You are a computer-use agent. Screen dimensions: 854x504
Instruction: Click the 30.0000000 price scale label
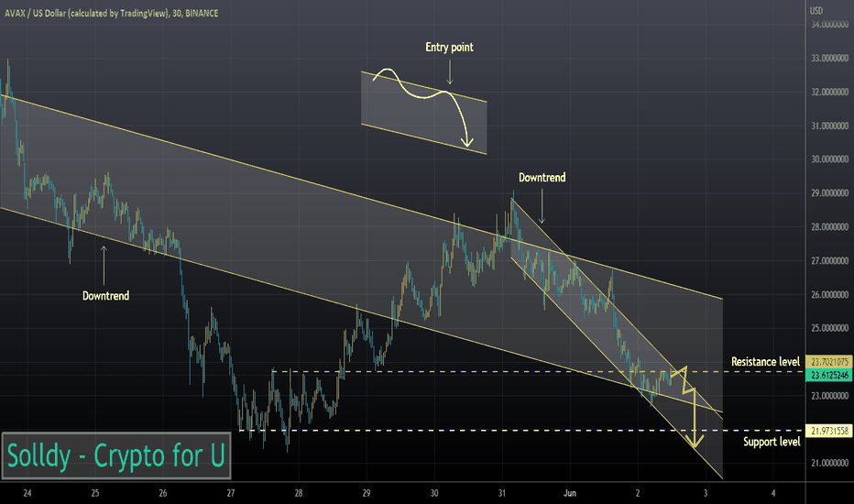tap(829, 159)
